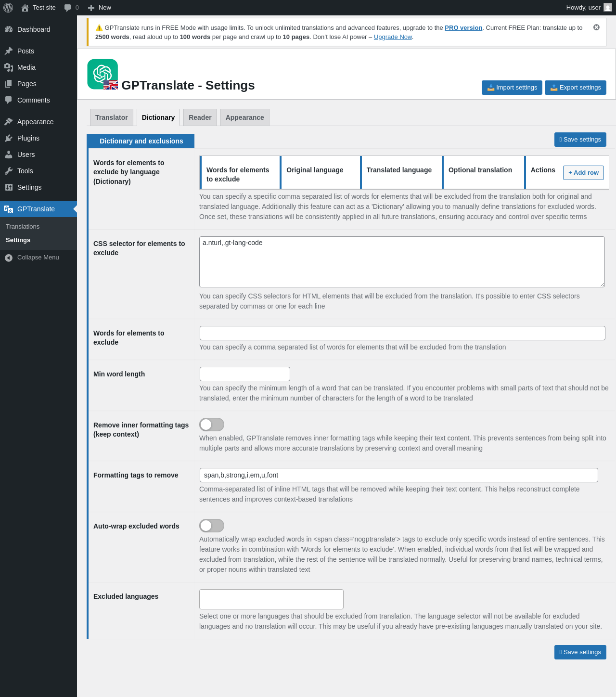The image size is (616, 697).
Task: Click the Settings sliders icon in the sidebar
Action: point(9,187)
